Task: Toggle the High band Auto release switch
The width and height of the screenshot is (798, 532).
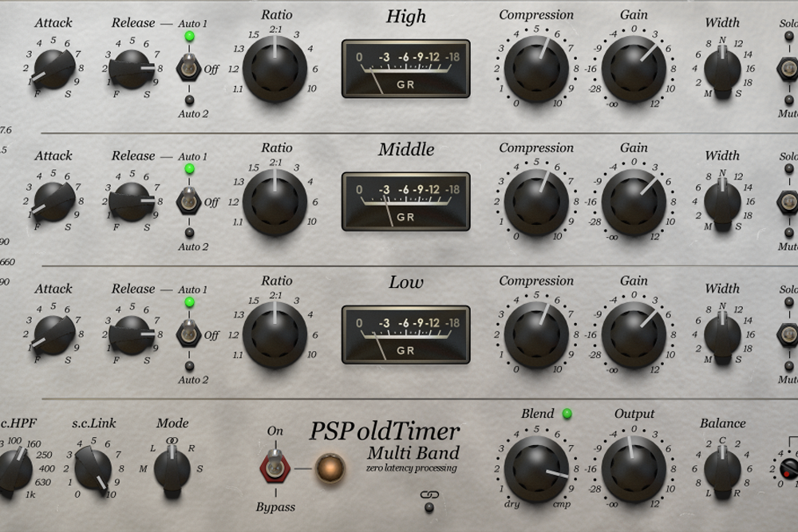Action: coord(189,68)
